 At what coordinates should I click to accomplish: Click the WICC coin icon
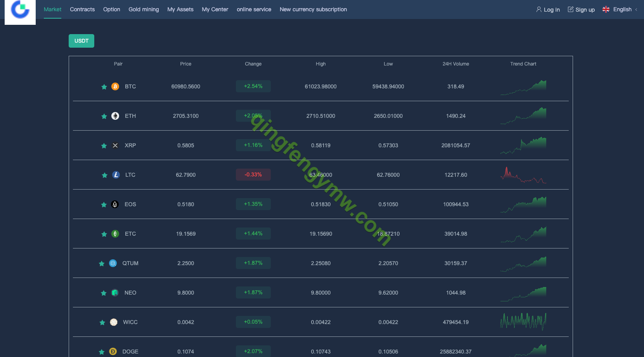[x=114, y=322]
